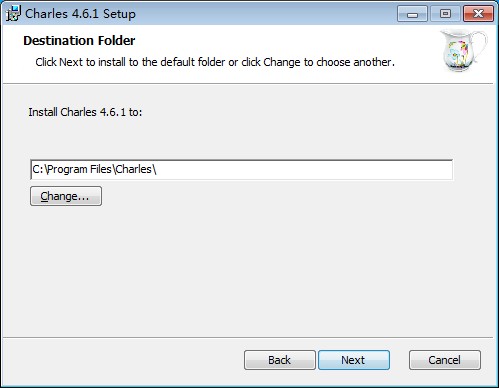This screenshot has height=388, width=499.
Task: Place cursor on 'C:' at the start of the path
Action: coord(38,169)
